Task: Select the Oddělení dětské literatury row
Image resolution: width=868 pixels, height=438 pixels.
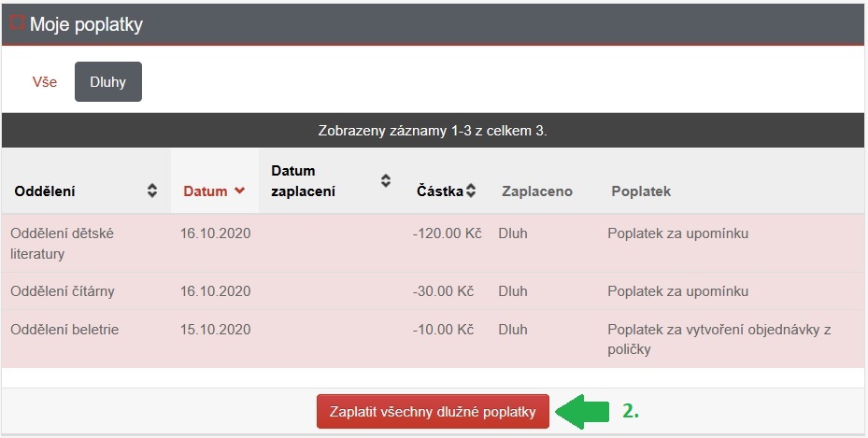Action: click(434, 244)
